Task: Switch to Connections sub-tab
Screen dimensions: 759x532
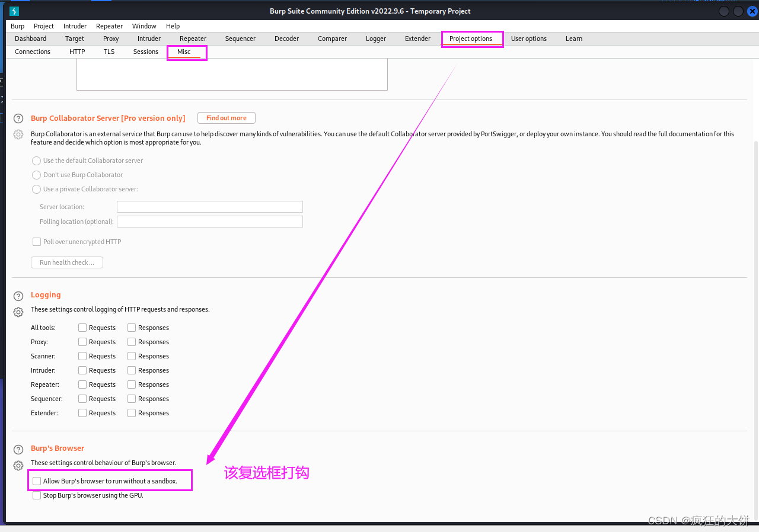Action: click(x=33, y=52)
